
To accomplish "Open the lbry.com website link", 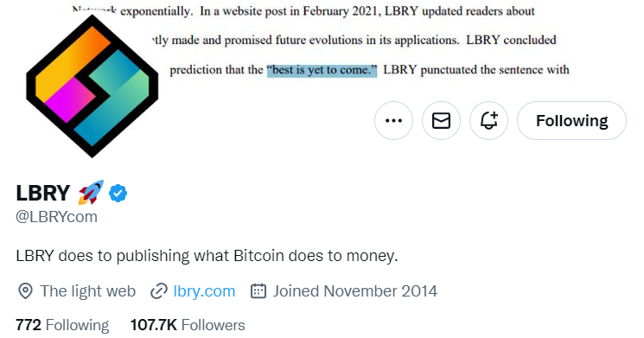I will [204, 291].
